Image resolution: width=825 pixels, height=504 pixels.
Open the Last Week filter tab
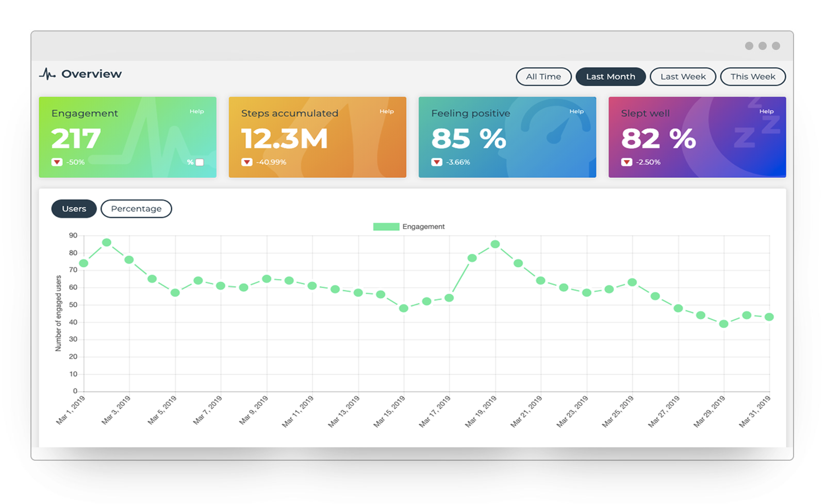coord(683,76)
